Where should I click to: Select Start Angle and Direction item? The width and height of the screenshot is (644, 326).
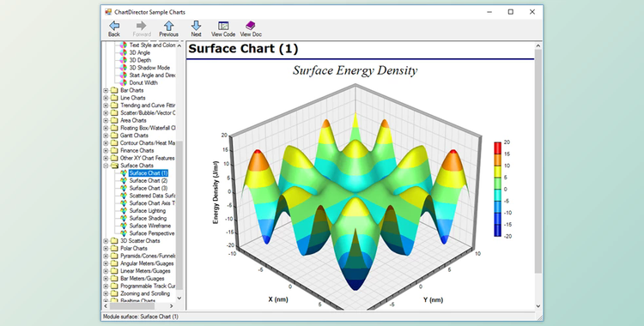pyautogui.click(x=152, y=75)
